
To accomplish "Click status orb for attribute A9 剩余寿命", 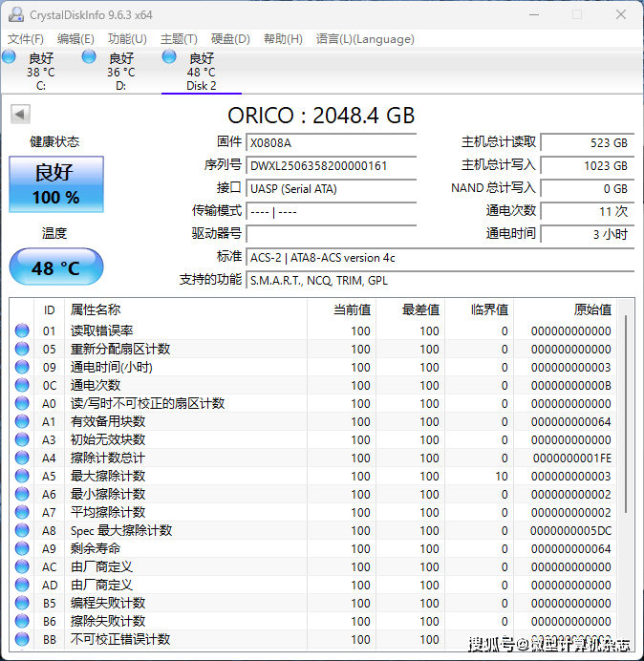I will pos(22,549).
